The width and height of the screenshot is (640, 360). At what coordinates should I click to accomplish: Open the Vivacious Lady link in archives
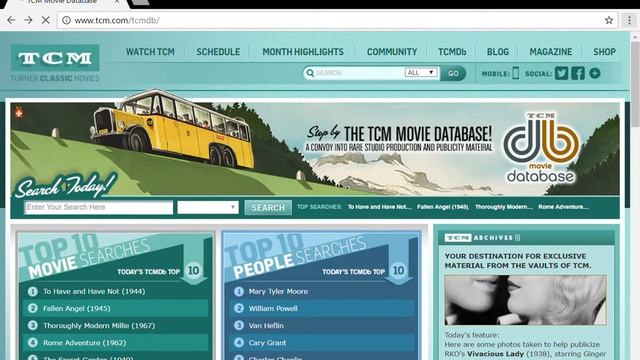coord(495,354)
